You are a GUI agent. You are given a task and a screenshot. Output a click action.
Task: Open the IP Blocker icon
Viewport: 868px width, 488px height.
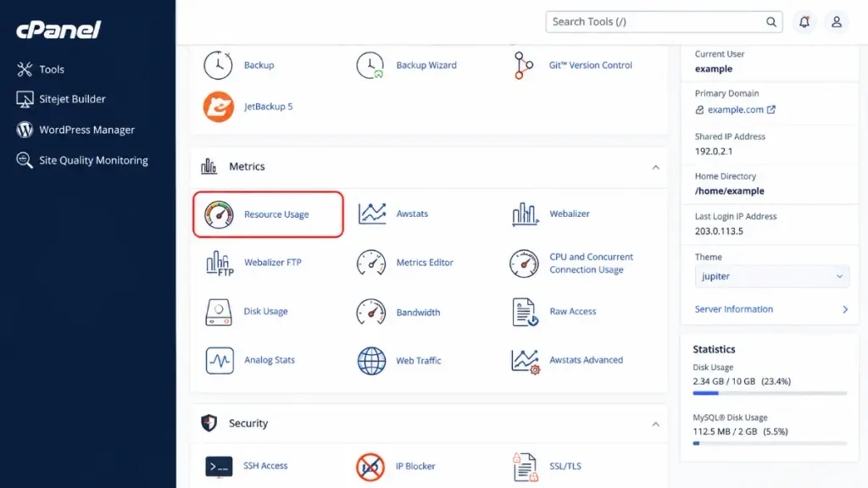370,467
